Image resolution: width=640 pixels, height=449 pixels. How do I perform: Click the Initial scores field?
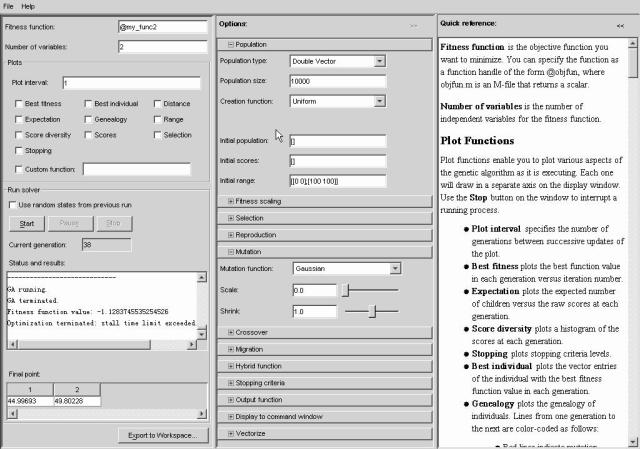tap(338, 161)
